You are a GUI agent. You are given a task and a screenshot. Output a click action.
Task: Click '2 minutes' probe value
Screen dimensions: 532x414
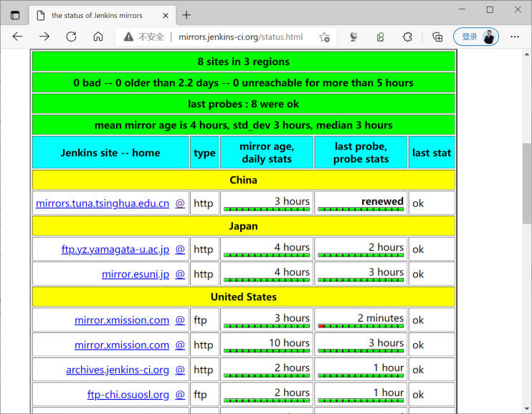[381, 319]
